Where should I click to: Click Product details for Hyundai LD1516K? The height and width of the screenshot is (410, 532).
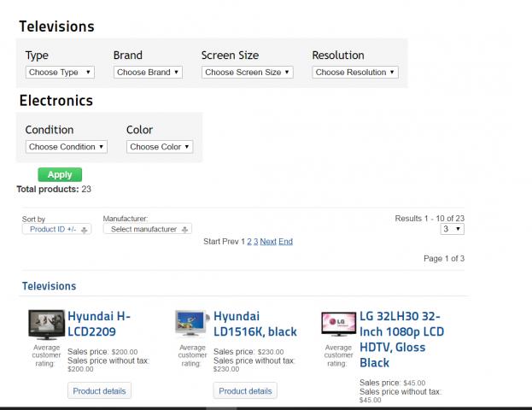tap(245, 391)
